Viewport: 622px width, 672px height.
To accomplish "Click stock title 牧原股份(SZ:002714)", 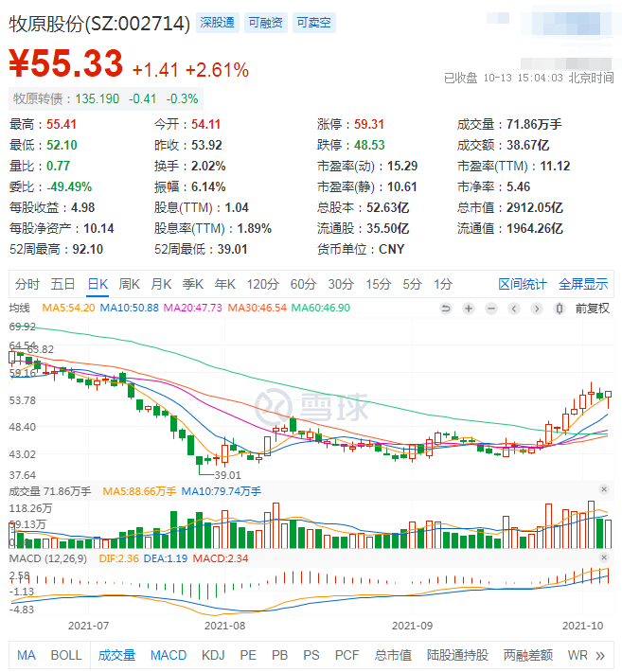I will tap(99, 24).
